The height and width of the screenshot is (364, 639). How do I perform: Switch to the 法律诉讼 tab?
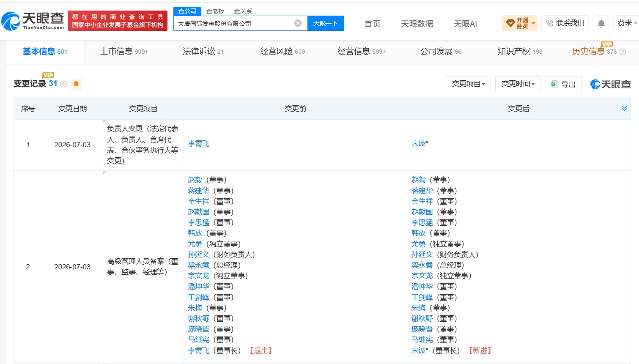coord(203,52)
